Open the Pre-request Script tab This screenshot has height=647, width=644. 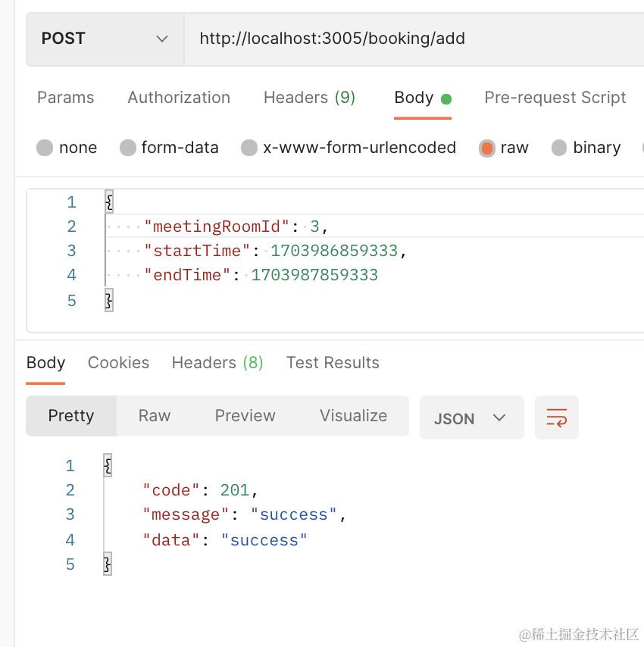555,98
